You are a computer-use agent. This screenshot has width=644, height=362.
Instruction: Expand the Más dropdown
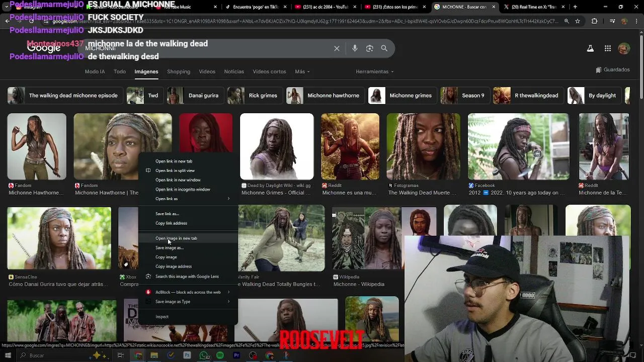302,71
